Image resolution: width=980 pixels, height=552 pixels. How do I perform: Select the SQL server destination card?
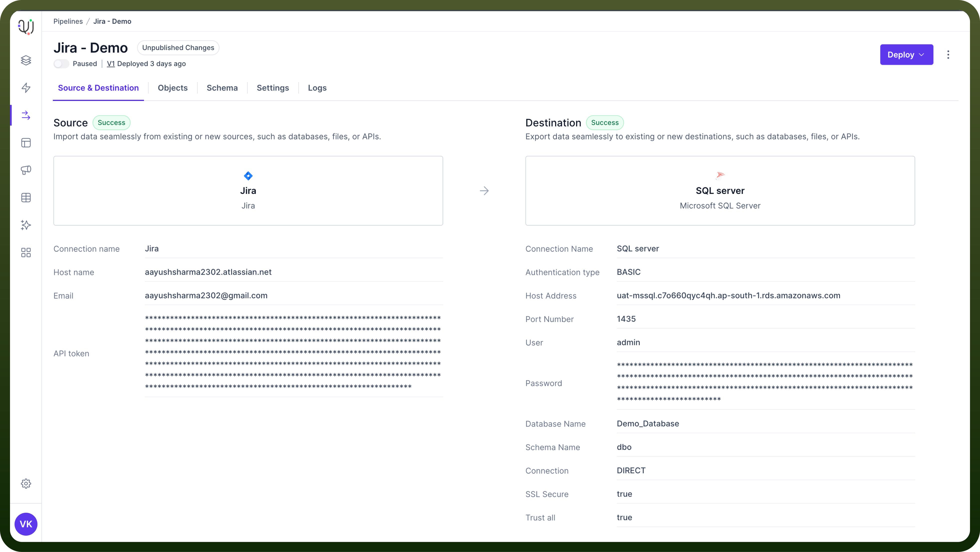720,191
